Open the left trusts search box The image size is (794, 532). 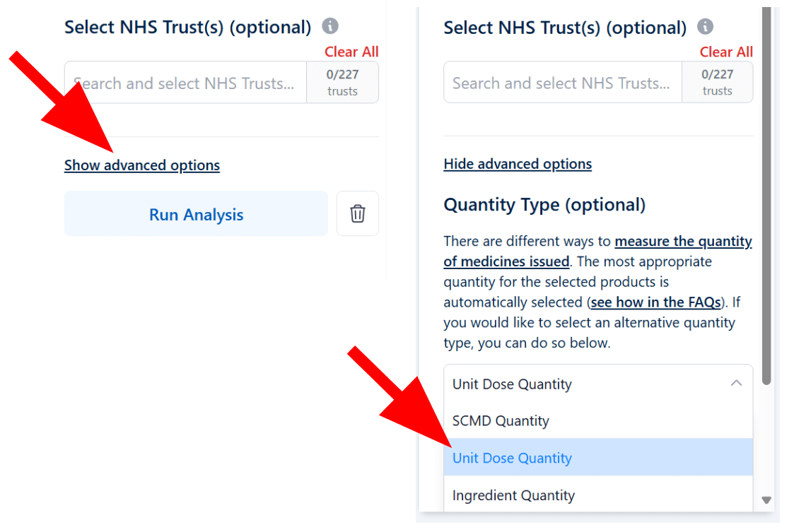[184, 82]
